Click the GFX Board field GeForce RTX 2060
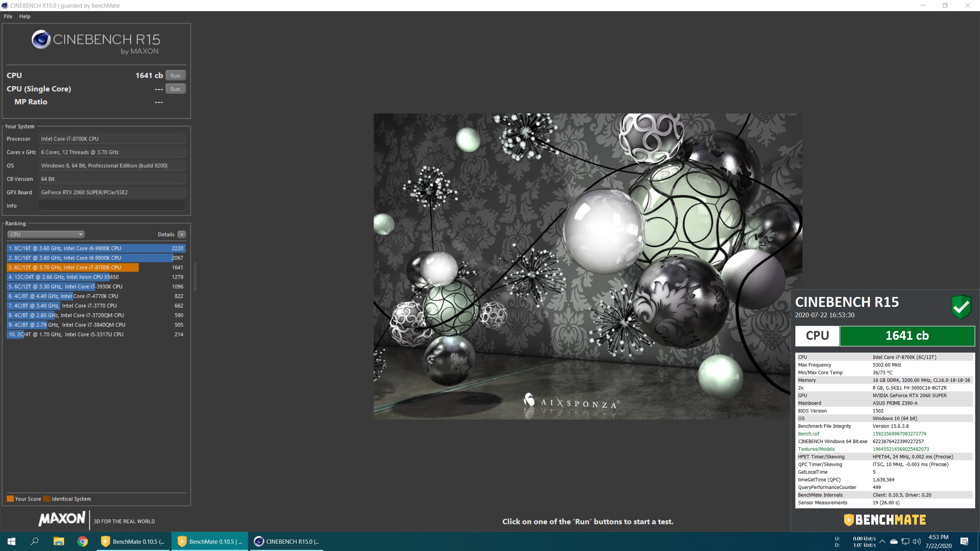Viewport: 980px width, 551px height. (112, 192)
